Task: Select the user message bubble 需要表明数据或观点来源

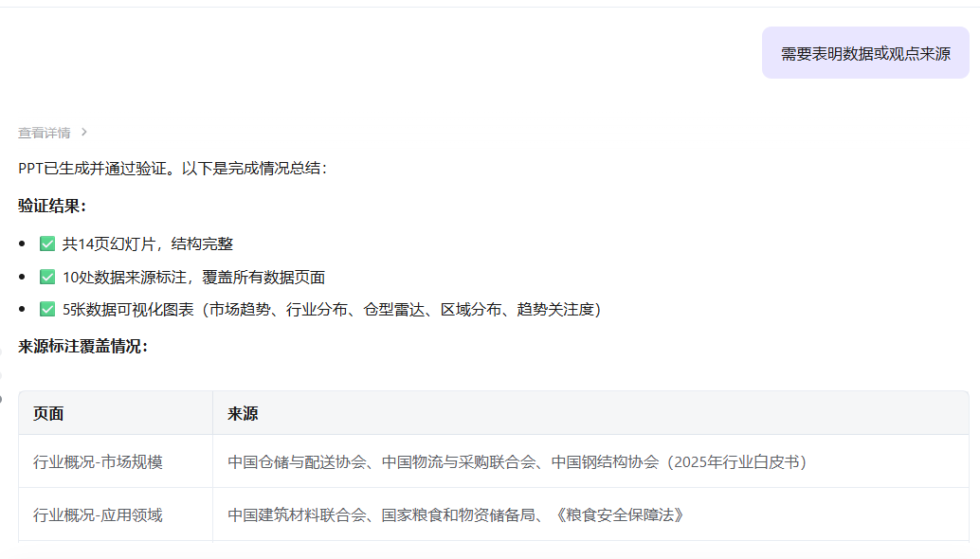Action: (x=865, y=53)
